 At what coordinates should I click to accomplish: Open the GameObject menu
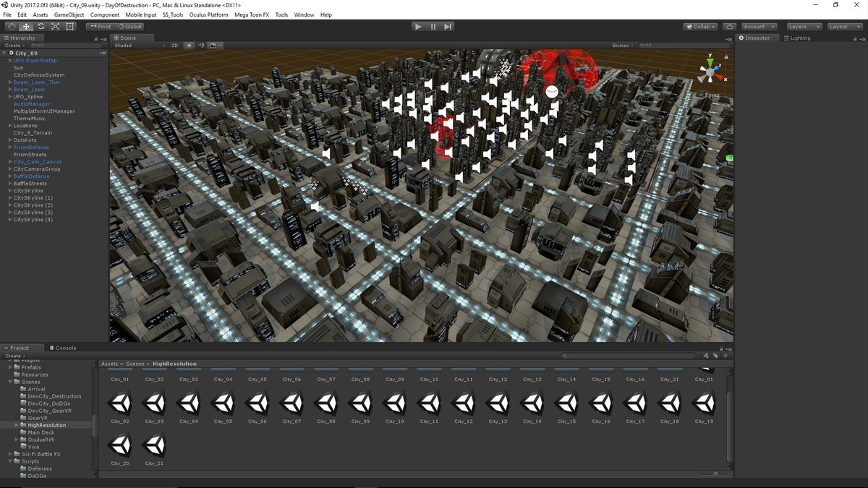[69, 15]
